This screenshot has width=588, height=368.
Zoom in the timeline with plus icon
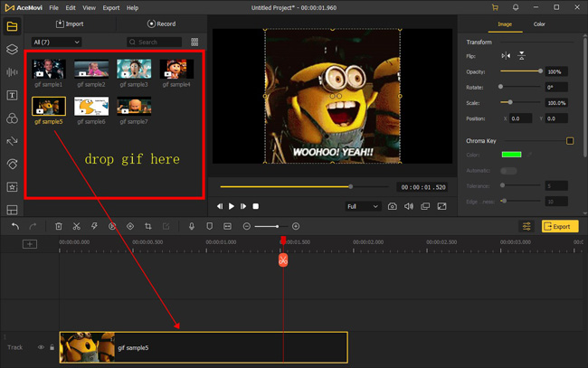click(x=296, y=226)
